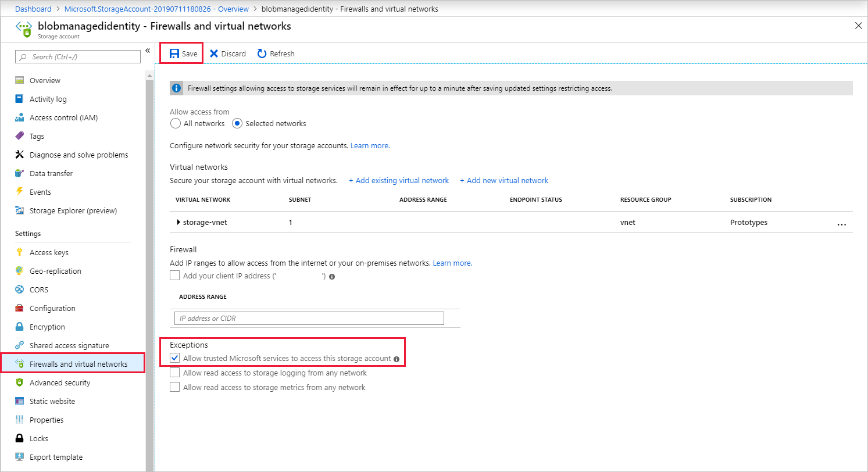This screenshot has height=472, width=868.
Task: Open the Static website settings
Action: [x=51, y=401]
